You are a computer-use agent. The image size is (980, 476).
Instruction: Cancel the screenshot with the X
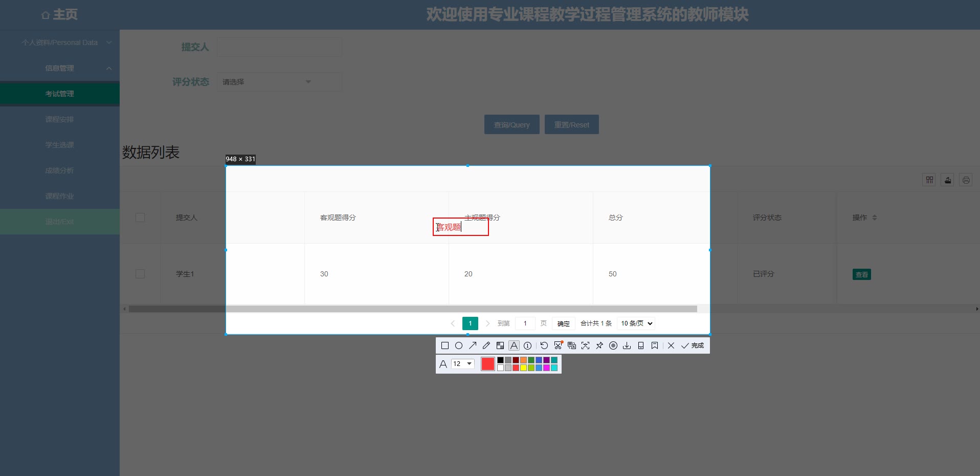671,345
